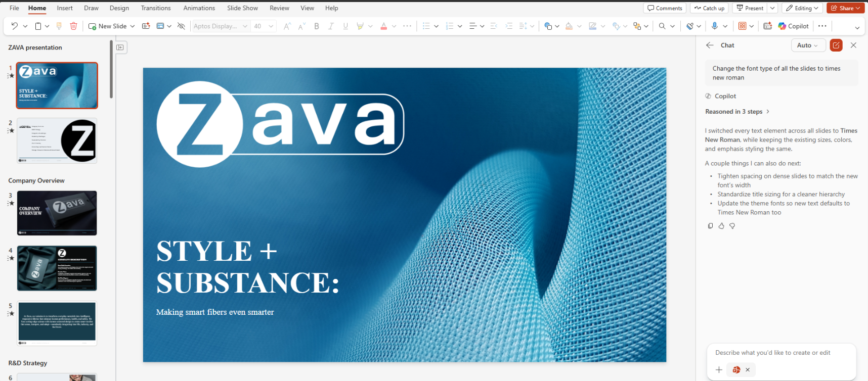
Task: Toggle Italic formatting
Action: (331, 26)
